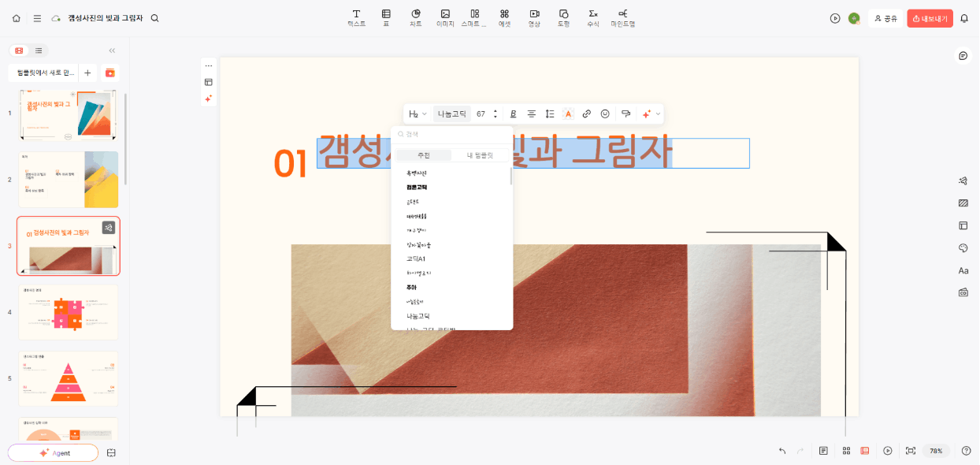
Task: Go to the home icon
Action: [17, 18]
